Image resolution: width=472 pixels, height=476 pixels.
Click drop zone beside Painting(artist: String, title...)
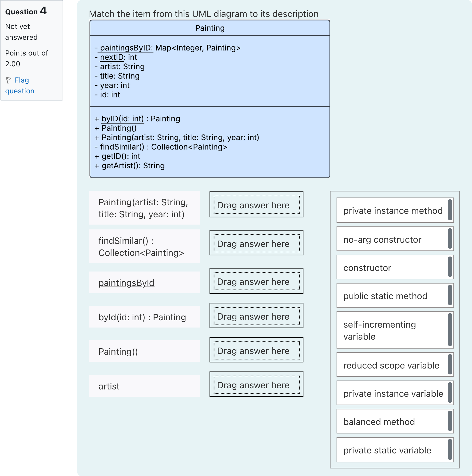click(256, 205)
